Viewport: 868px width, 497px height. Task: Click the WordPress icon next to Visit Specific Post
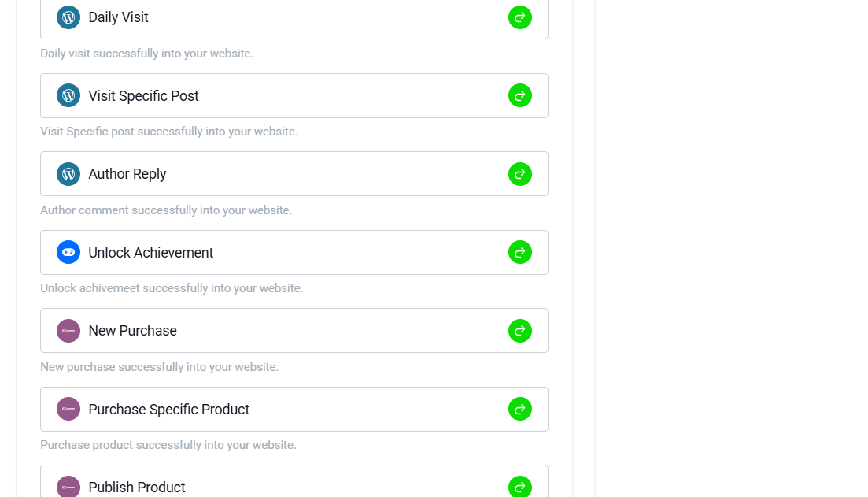tap(68, 96)
